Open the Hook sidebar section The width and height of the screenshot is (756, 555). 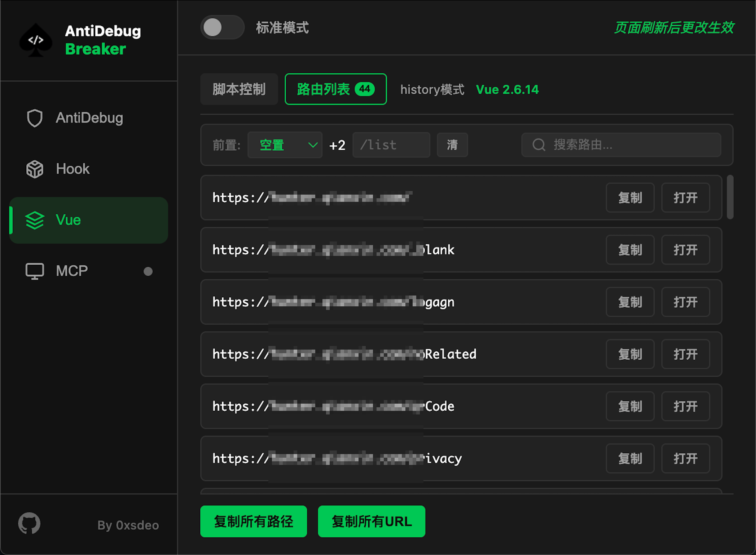tap(89, 169)
